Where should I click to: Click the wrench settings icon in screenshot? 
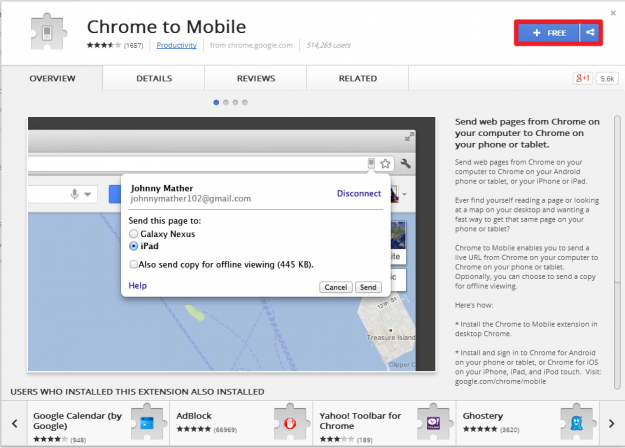pyautogui.click(x=406, y=163)
